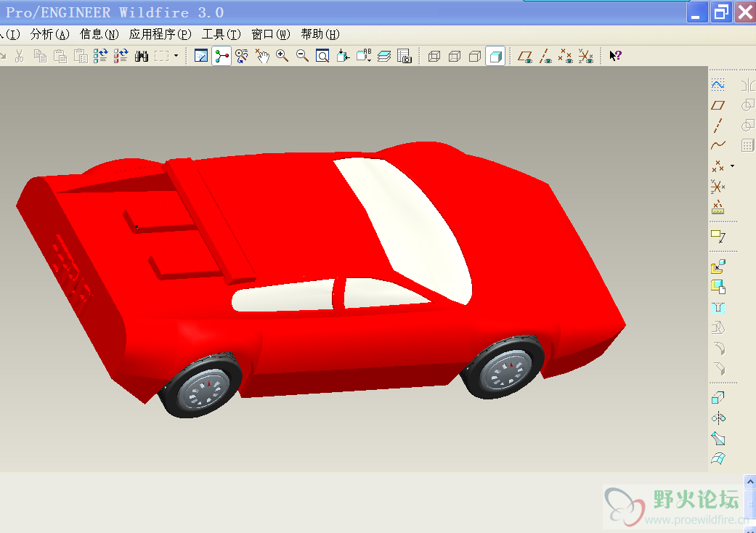Viewport: 756px width, 533px height.
Task: Click the pan hand view icon
Action: pos(261,56)
